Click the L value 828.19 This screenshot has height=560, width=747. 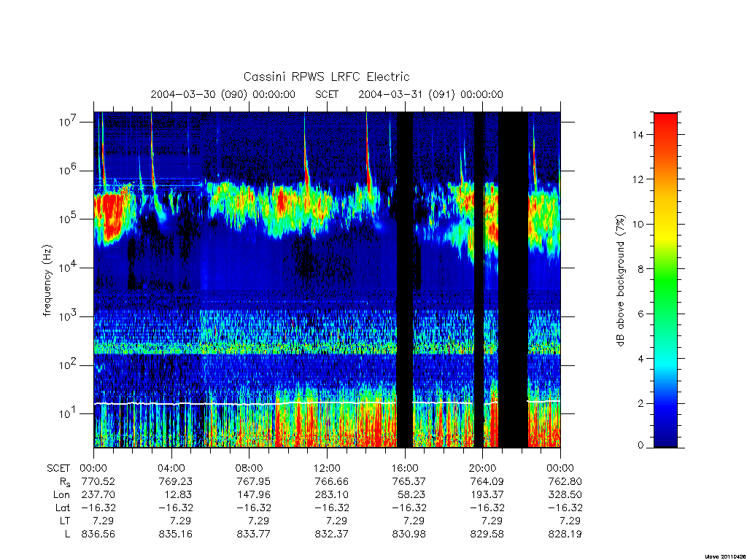click(x=565, y=534)
